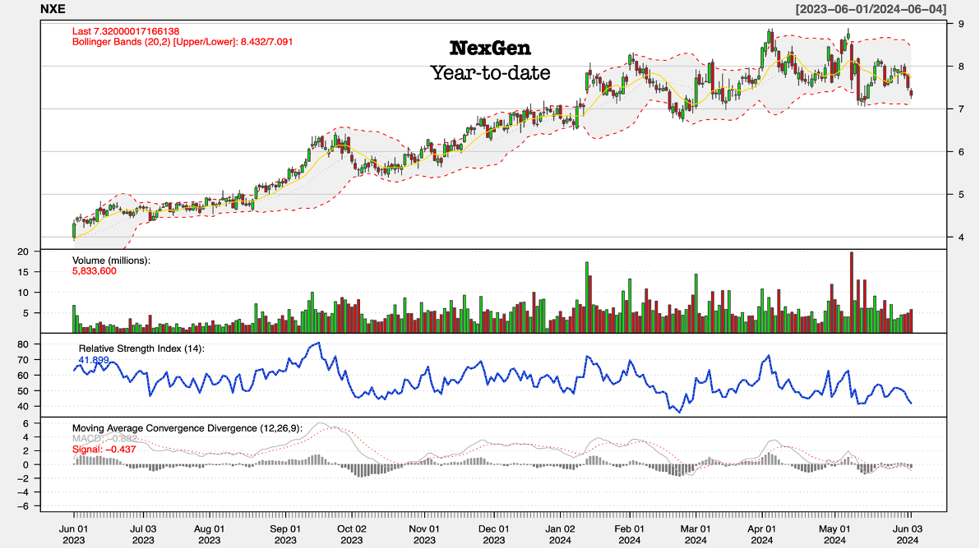This screenshot has height=549, width=980.
Task: Click the 'Nov 01 2023' x-axis label
Action: point(424,534)
